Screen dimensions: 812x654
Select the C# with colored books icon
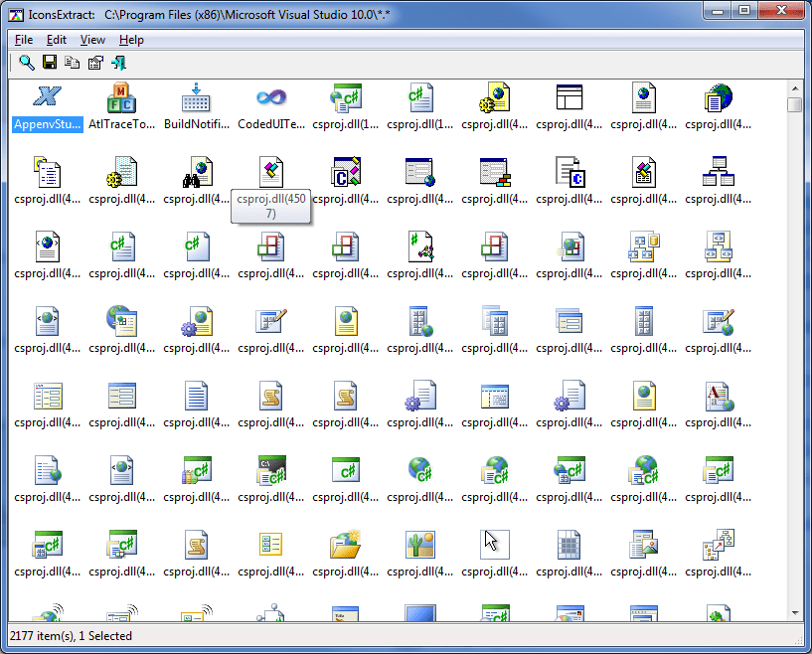click(x=197, y=470)
